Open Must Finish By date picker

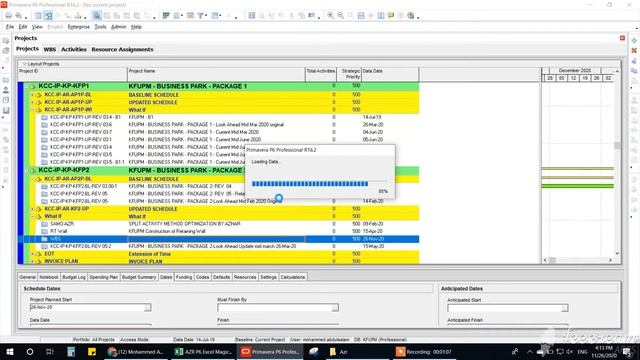pos(335,308)
